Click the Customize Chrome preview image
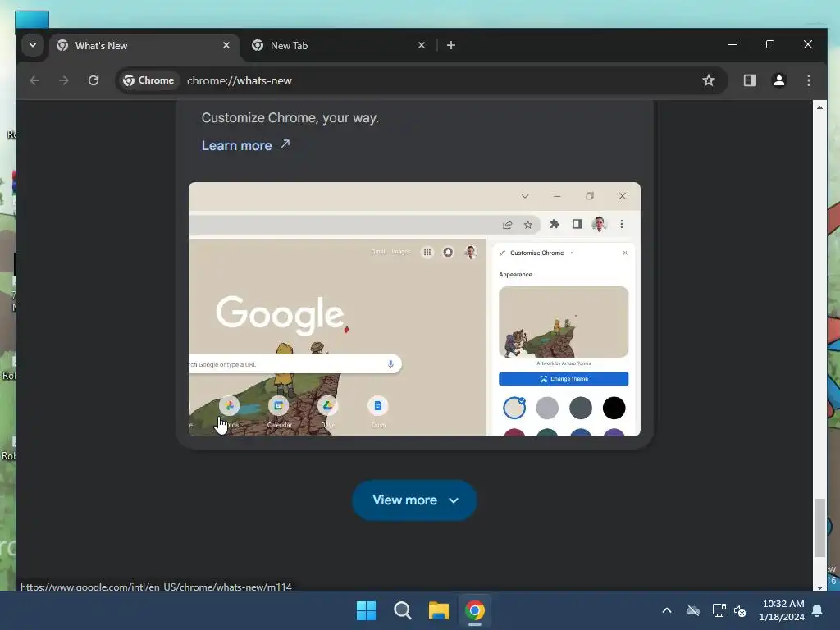The image size is (840, 630). click(414, 309)
